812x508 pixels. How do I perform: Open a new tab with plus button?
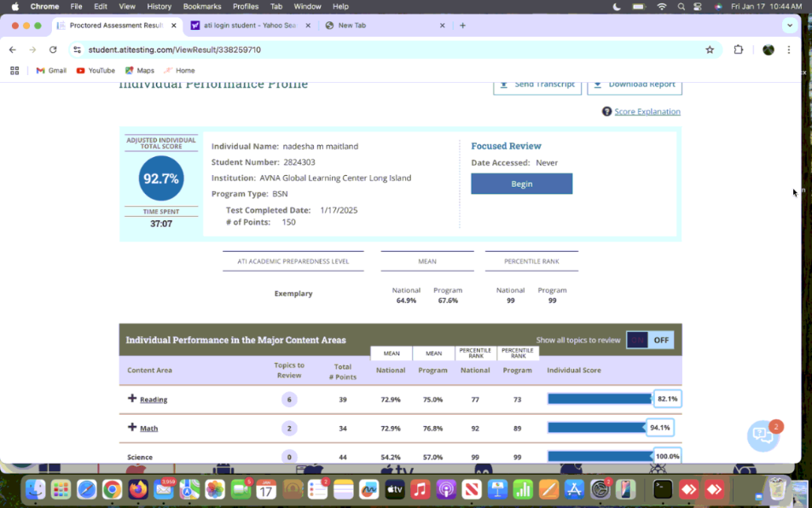click(462, 26)
